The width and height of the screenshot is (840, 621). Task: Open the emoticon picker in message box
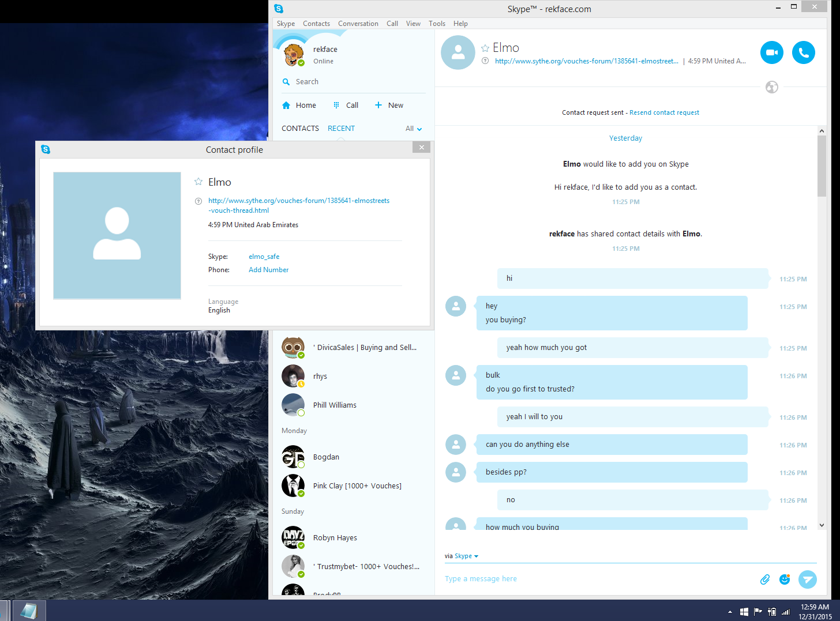[785, 579]
